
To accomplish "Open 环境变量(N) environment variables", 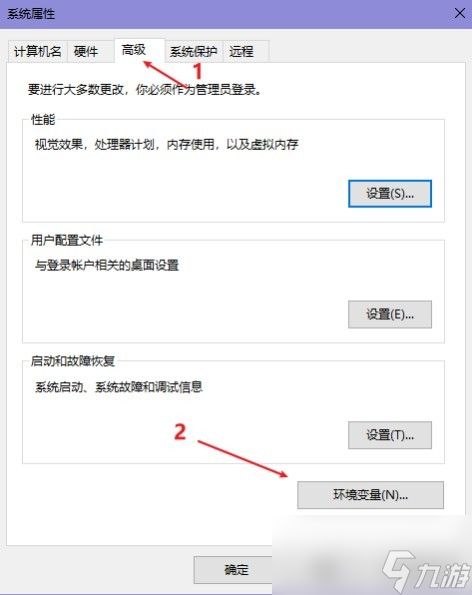I will coord(370,495).
